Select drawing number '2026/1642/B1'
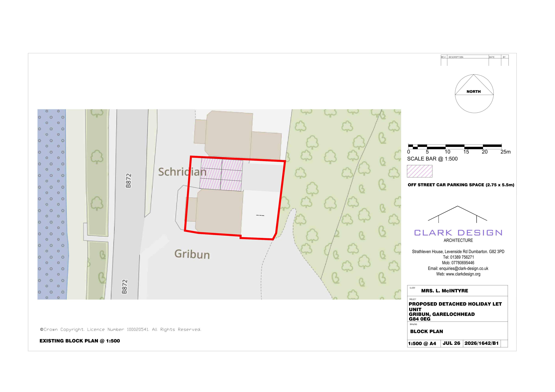The width and height of the screenshot is (555, 392). point(482,343)
